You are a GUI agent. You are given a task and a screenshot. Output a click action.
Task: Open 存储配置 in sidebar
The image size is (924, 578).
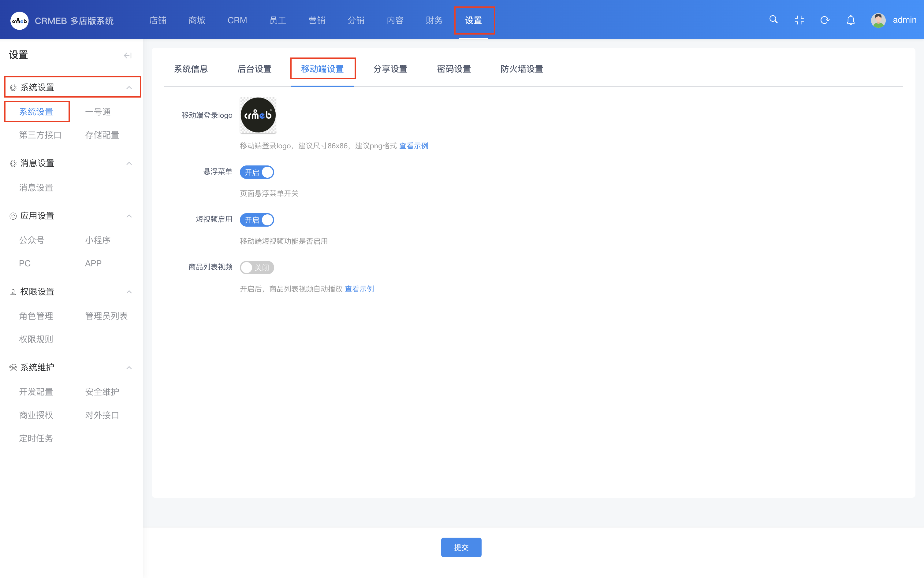coord(102,135)
